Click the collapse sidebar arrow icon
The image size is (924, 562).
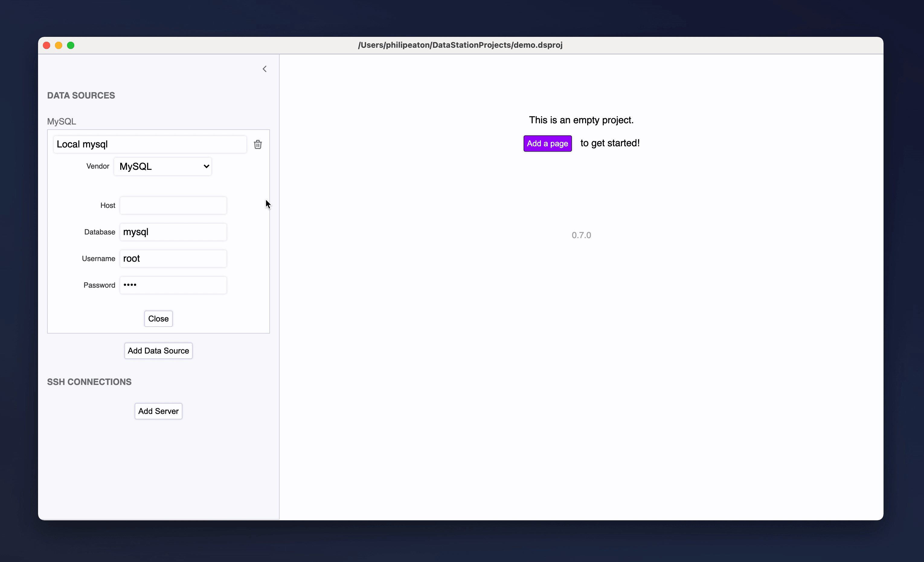point(265,69)
